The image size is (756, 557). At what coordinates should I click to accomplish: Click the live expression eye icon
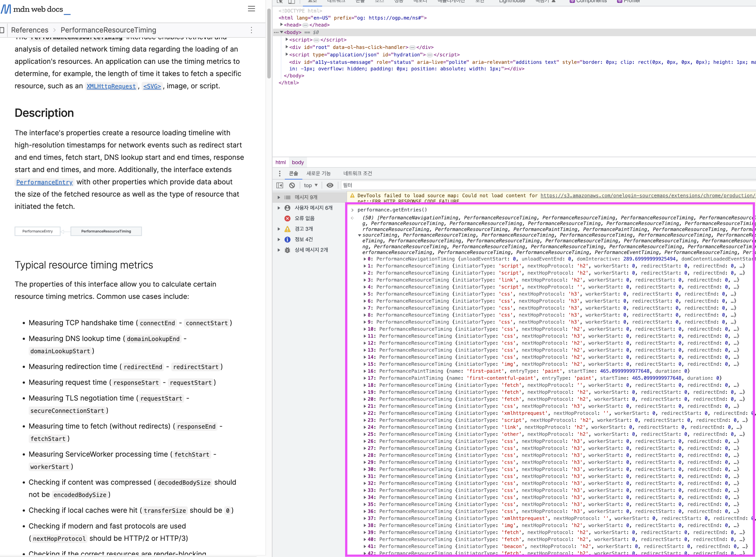pyautogui.click(x=330, y=185)
